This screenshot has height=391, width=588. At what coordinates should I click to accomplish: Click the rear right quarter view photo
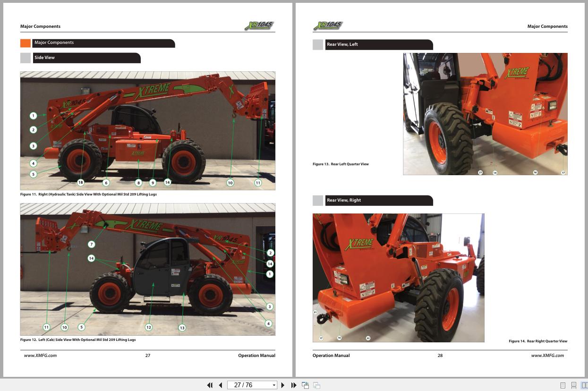point(399,278)
